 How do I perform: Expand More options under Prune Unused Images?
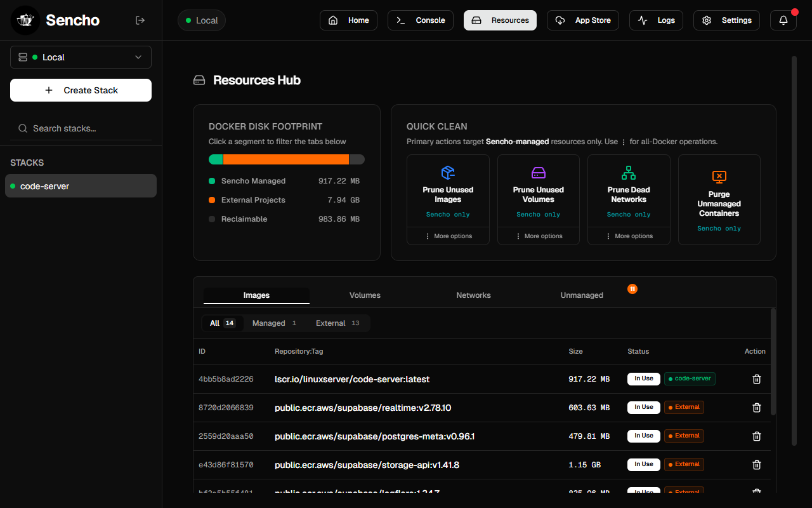click(x=448, y=236)
